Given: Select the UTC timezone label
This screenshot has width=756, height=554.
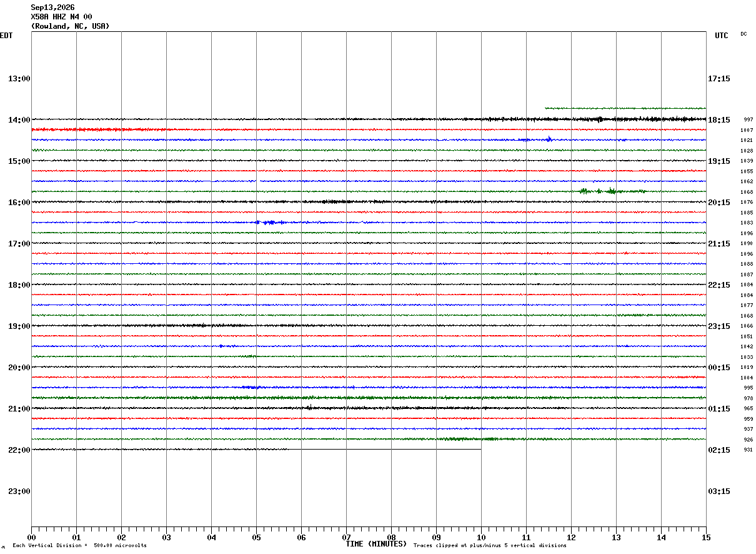Looking at the screenshot, I should click(x=722, y=36).
